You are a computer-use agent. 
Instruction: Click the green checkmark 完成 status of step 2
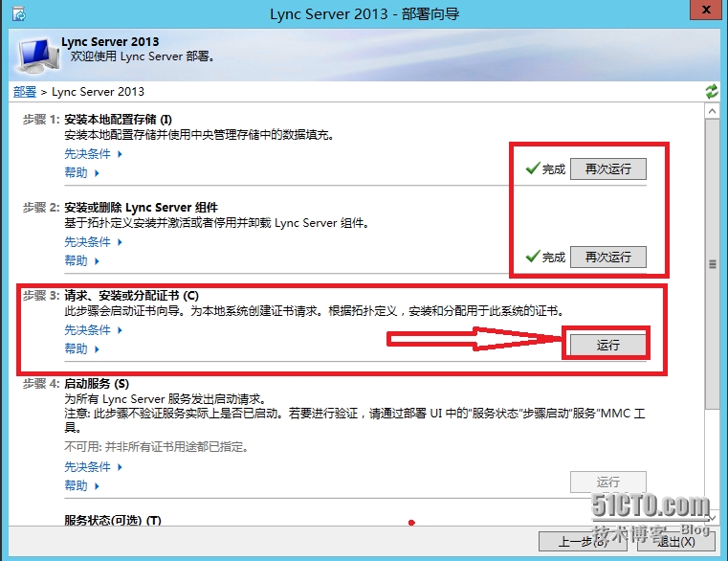545,257
